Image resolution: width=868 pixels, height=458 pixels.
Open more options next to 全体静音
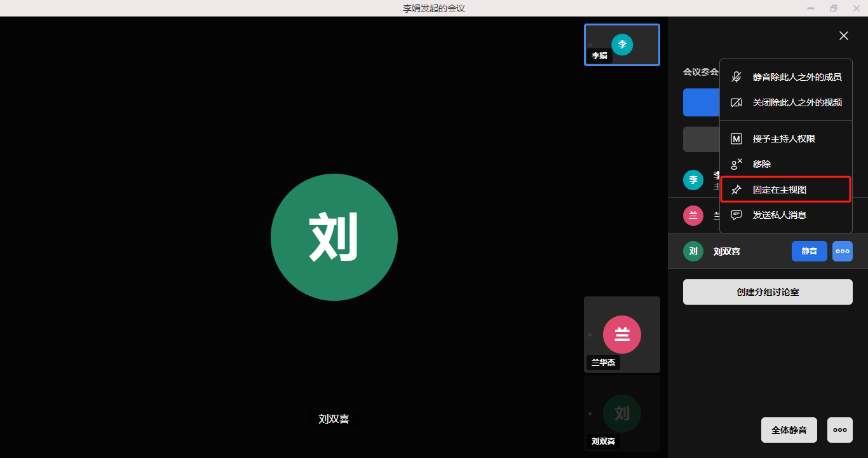839,430
